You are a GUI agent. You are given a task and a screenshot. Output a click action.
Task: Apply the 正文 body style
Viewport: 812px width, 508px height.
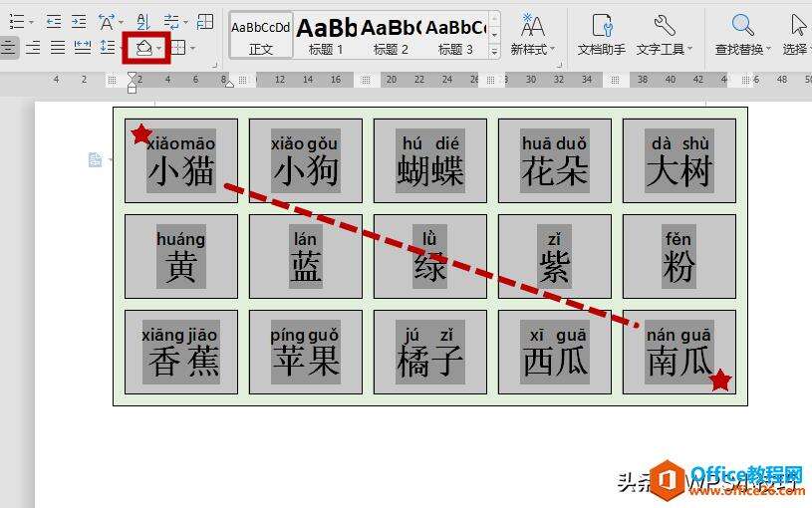(x=261, y=35)
